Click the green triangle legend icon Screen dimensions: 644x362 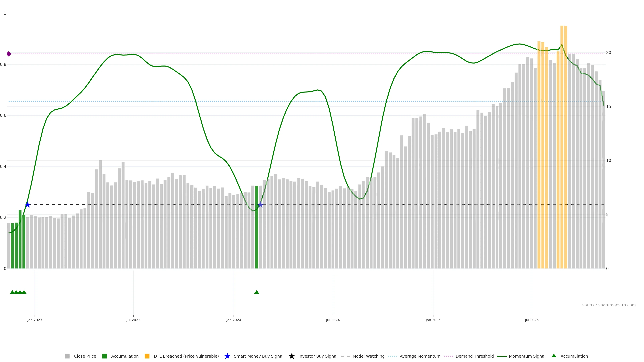pos(554,356)
